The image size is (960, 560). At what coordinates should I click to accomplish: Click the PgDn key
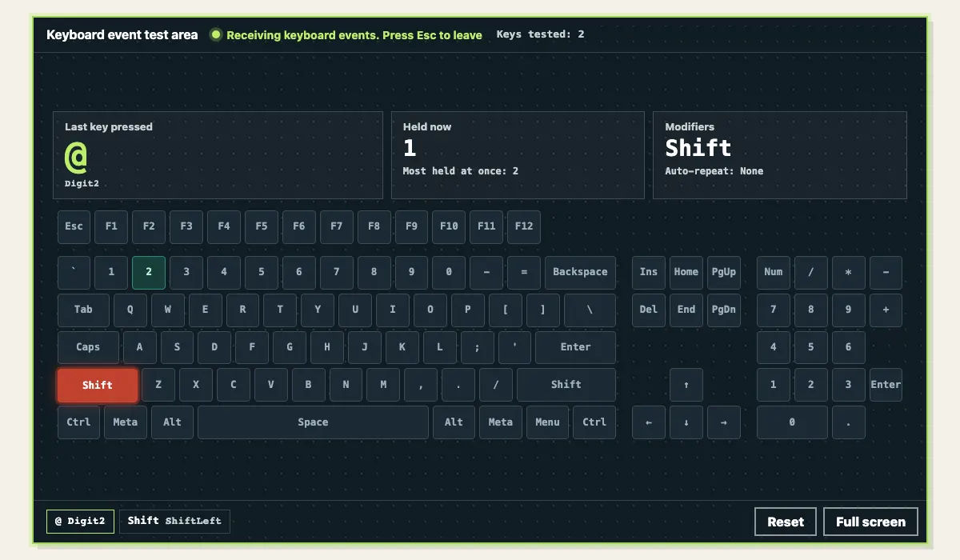[x=724, y=310]
